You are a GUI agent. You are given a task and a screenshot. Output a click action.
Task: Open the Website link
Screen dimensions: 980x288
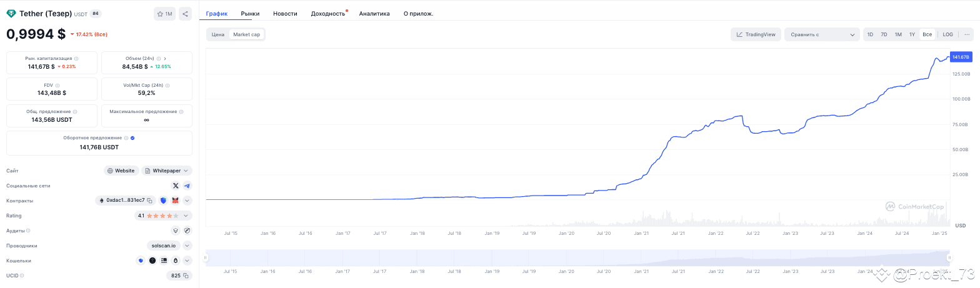click(121, 171)
